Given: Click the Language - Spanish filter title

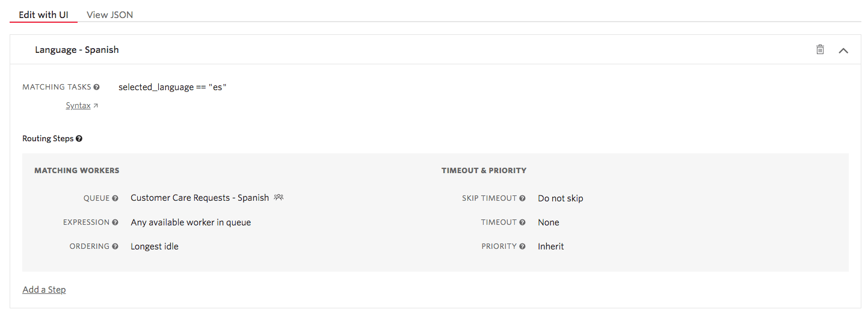Looking at the screenshot, I should [x=77, y=50].
